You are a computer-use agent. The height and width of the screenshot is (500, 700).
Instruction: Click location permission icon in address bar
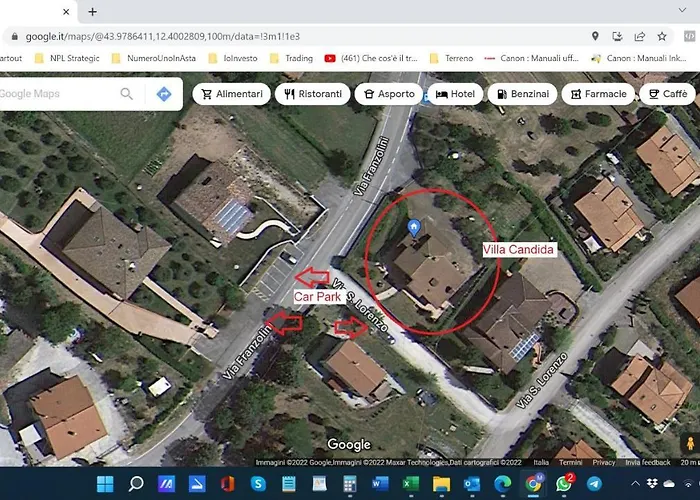tap(595, 36)
